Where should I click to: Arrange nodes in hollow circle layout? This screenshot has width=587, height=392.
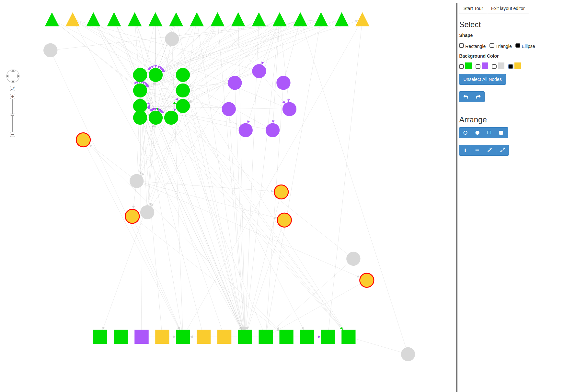pos(465,133)
